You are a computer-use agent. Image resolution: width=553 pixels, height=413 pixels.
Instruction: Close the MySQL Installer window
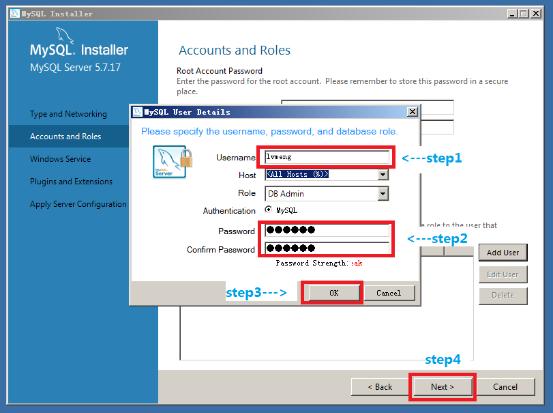(536, 13)
